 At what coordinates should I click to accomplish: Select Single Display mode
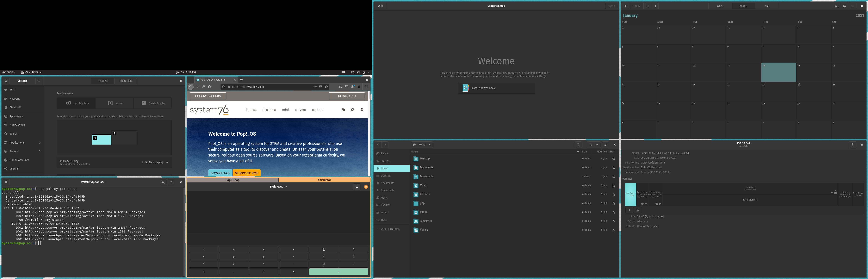(153, 103)
